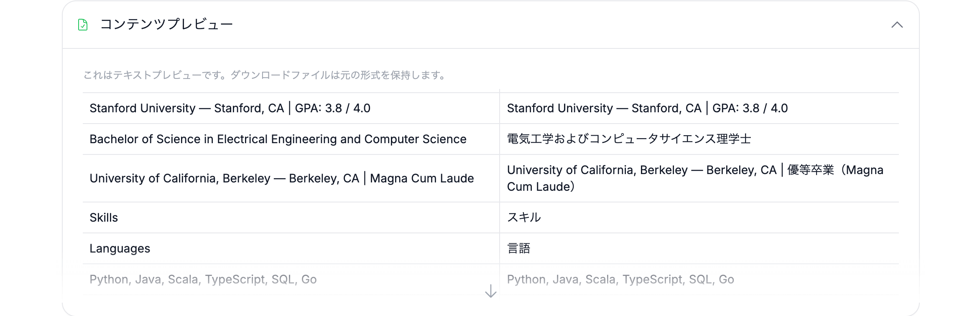Select the Skills source cell
The width and height of the screenshot is (980, 316).
click(x=291, y=217)
